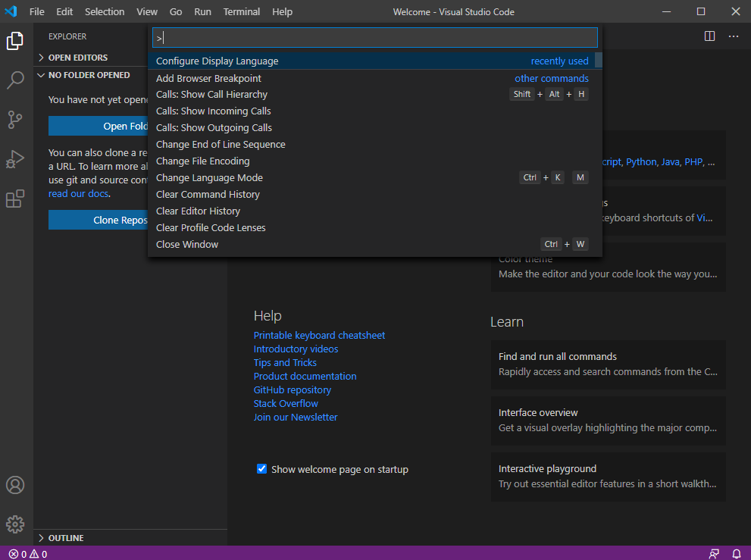This screenshot has width=751, height=560.
Task: Open the Interface overview card
Action: click(x=608, y=421)
